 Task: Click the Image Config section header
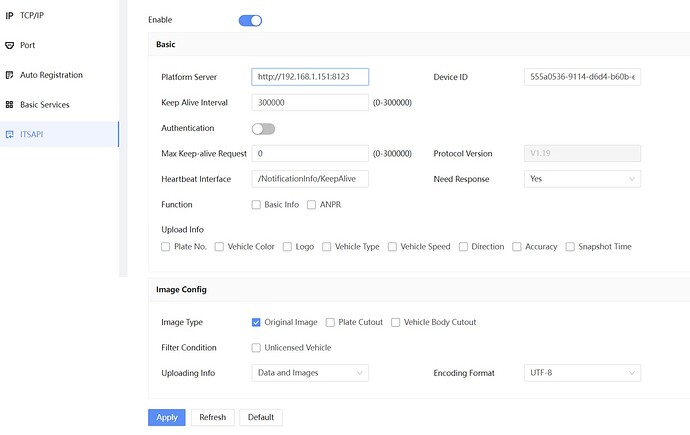(419, 289)
